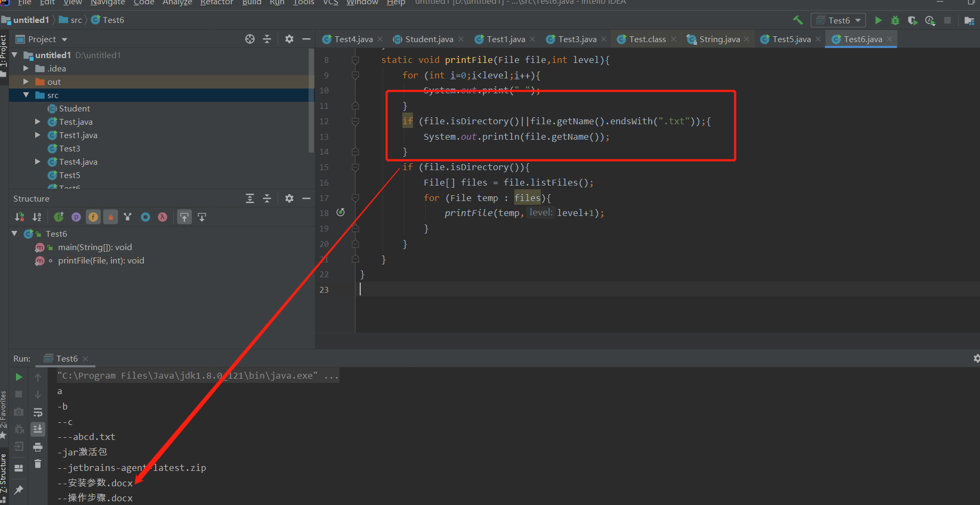Click the run with profiler clock icon

click(930, 20)
